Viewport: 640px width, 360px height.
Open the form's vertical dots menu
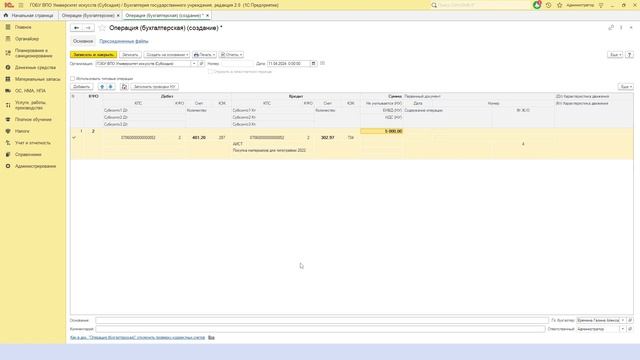[621, 28]
